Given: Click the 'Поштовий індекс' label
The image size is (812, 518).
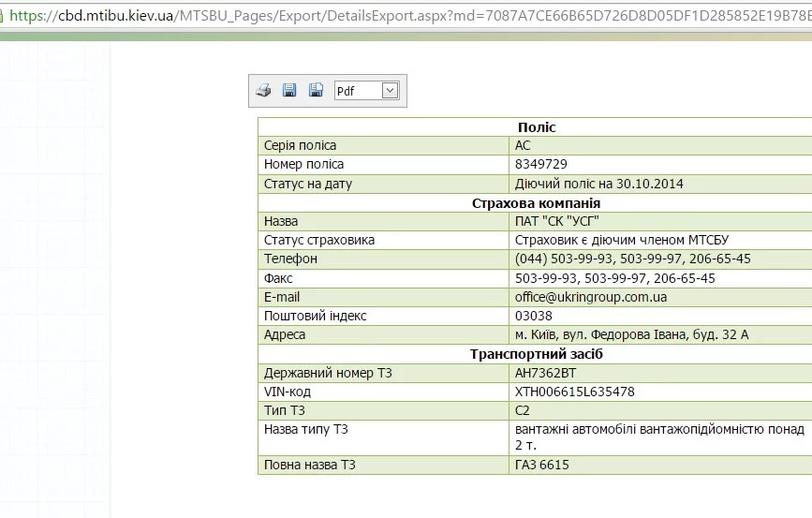Looking at the screenshot, I should pyautogui.click(x=315, y=316).
